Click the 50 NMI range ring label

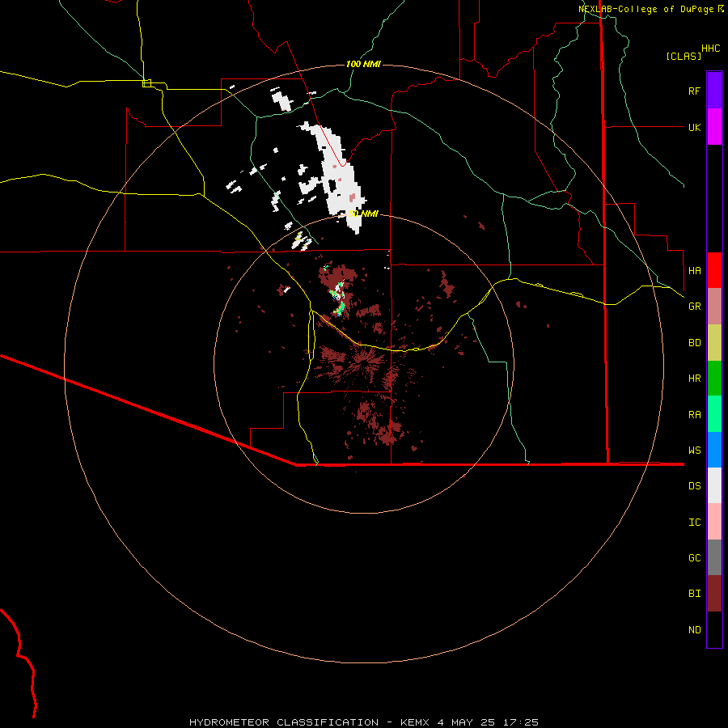(x=363, y=214)
